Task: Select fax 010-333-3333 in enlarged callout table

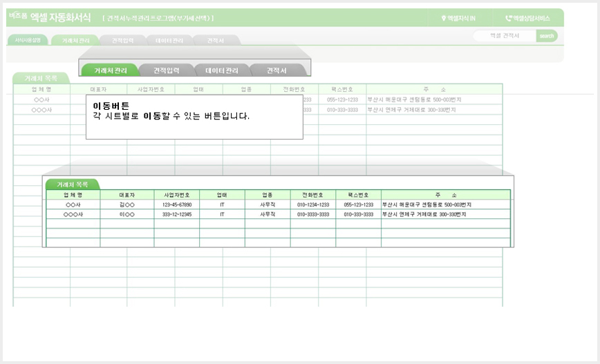Action: [x=359, y=215]
